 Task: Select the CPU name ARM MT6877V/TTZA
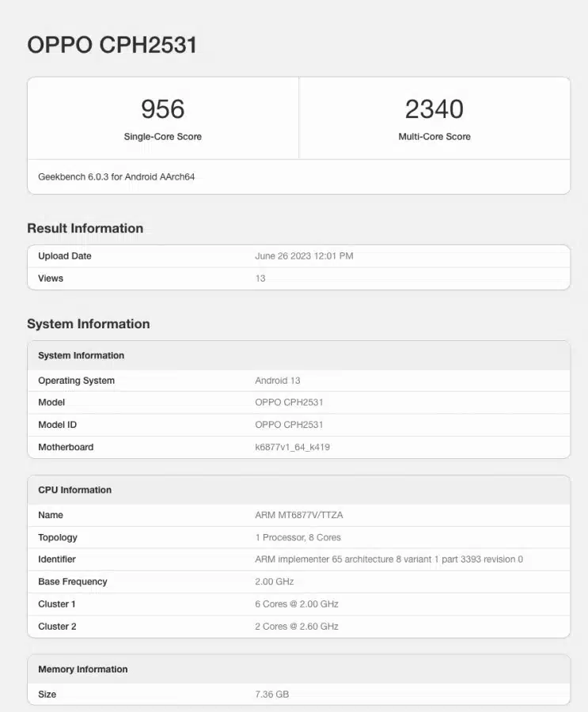[298, 515]
